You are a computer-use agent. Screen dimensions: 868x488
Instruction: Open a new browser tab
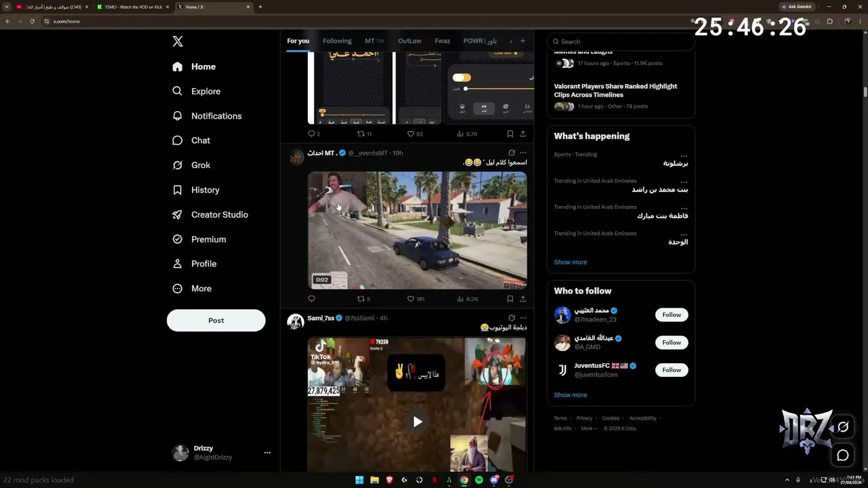pos(260,7)
